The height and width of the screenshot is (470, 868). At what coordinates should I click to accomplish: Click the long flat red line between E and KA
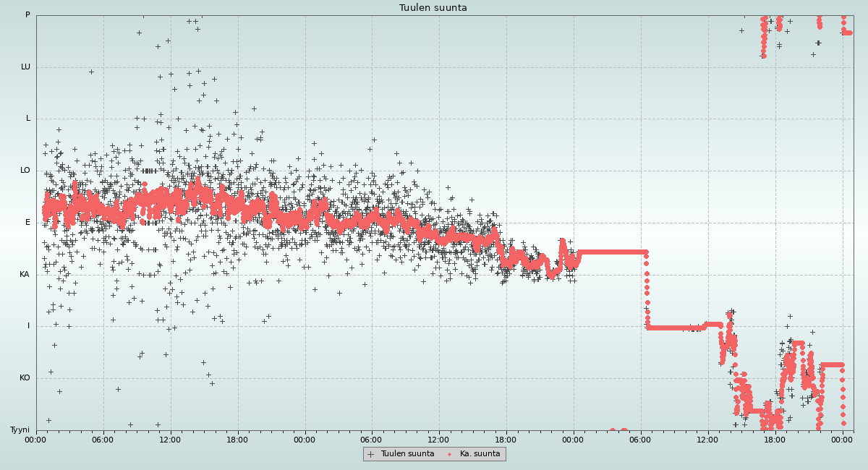(x=611, y=252)
